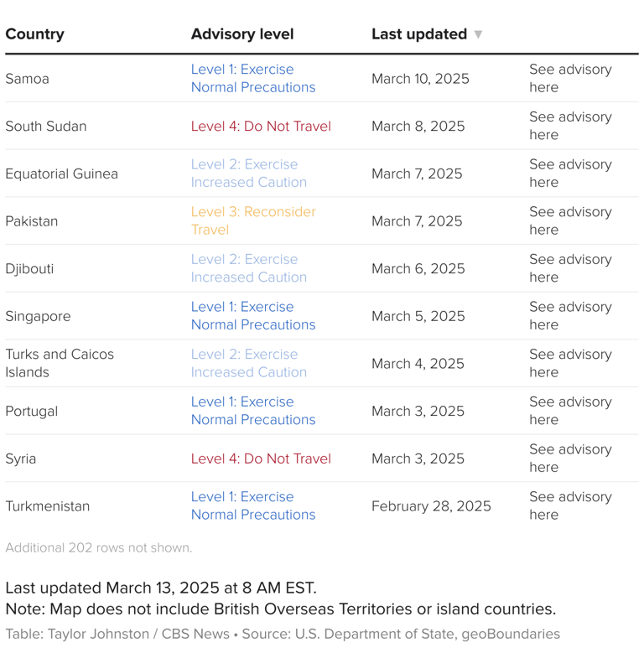Sort by Advisory level column header

241,34
